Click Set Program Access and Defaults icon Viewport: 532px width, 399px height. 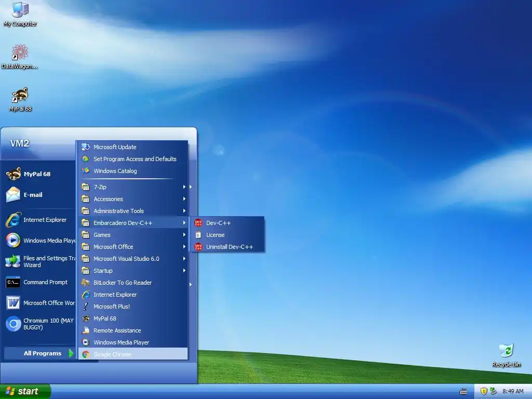pos(86,159)
